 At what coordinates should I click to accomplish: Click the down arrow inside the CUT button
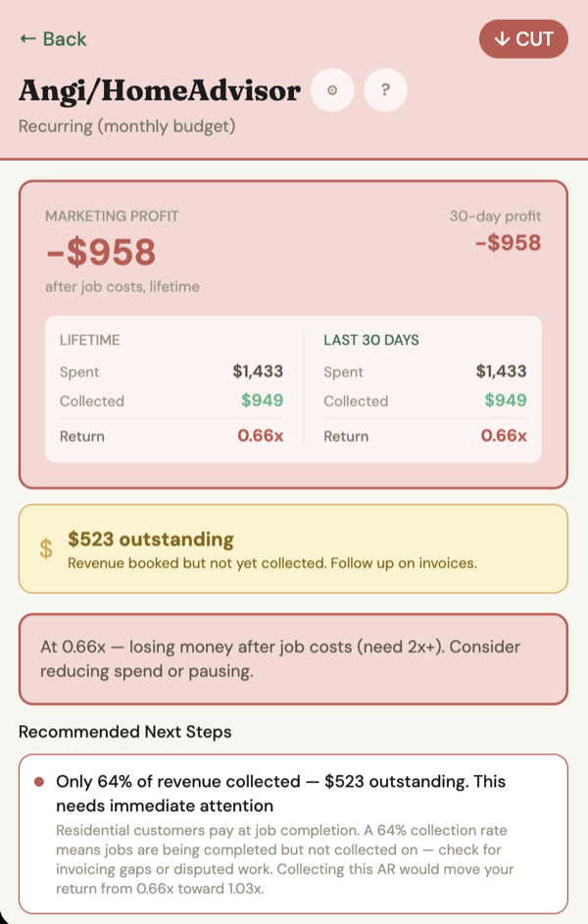click(x=503, y=39)
